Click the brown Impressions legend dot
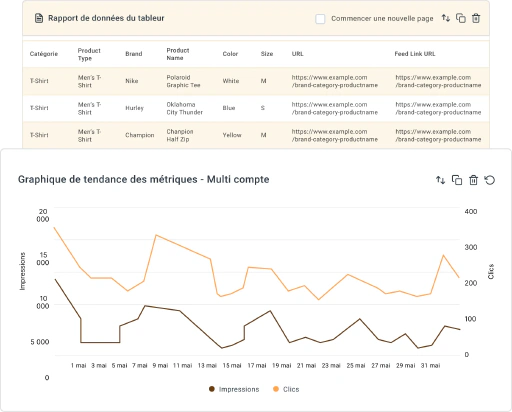This screenshot has height=412, width=512. (212, 389)
